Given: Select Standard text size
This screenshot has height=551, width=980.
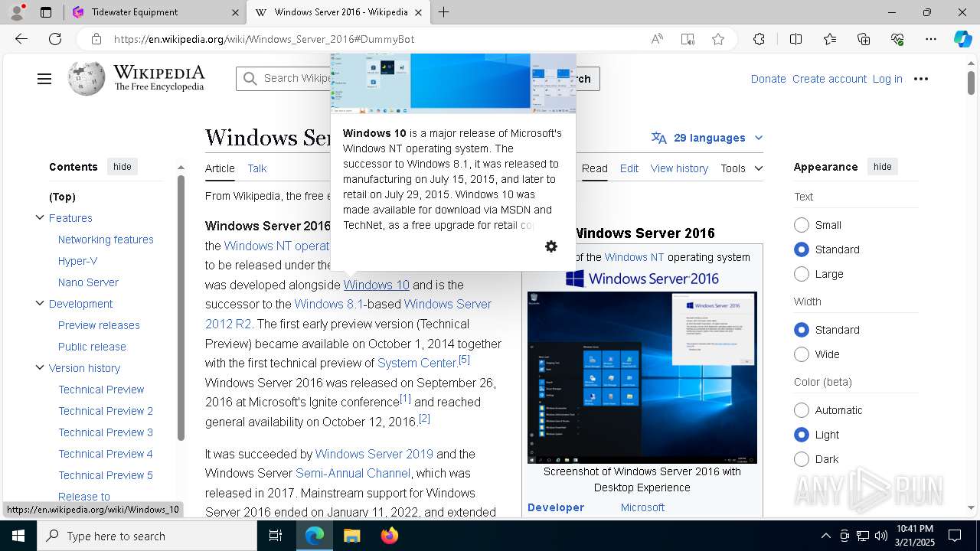Looking at the screenshot, I should point(802,249).
